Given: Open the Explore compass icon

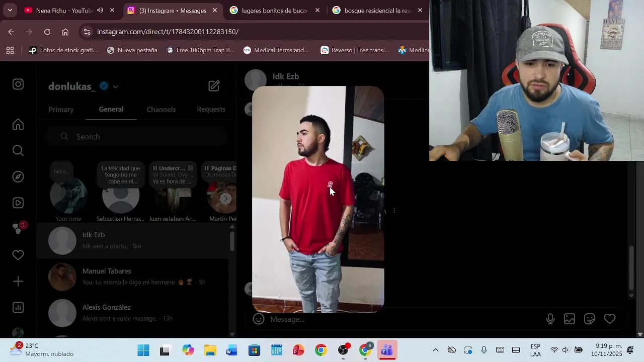Looking at the screenshot, I should click(x=18, y=176).
